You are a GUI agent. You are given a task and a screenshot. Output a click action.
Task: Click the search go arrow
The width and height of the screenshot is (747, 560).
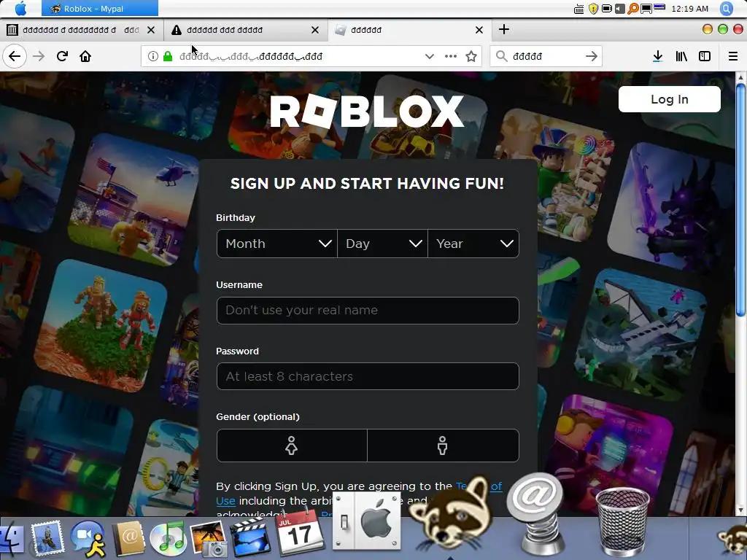coord(591,56)
